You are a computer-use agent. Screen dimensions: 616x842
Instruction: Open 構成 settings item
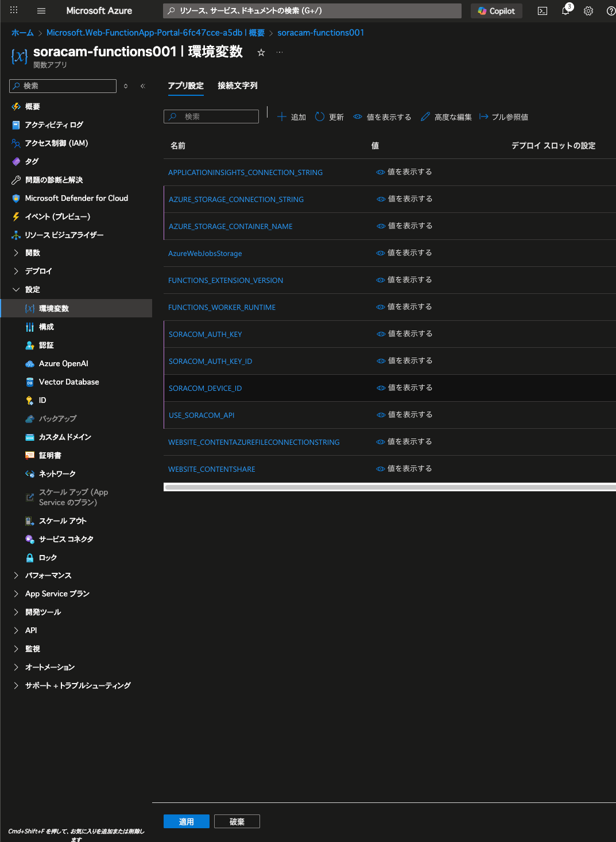pos(46,327)
